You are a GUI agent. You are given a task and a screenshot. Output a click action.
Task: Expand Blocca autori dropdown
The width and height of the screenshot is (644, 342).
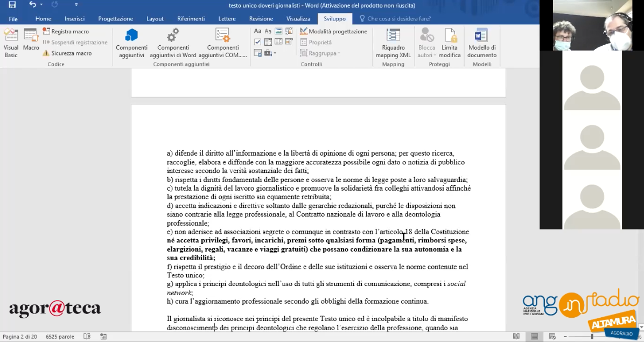(x=427, y=43)
